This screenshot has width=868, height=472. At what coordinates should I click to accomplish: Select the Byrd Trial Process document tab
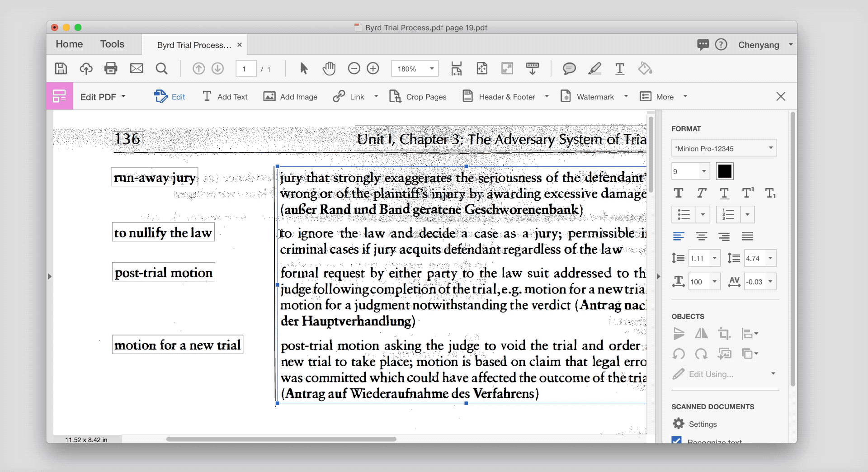point(194,45)
